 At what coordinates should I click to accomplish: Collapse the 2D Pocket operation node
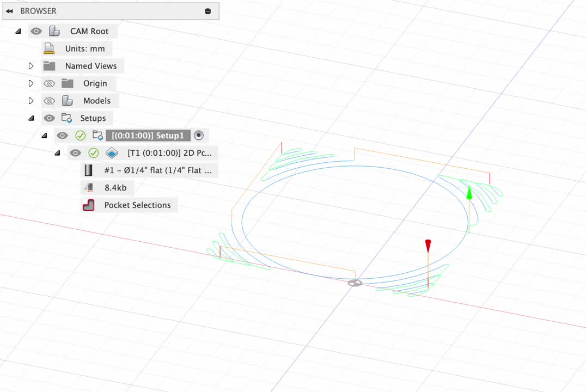57,153
